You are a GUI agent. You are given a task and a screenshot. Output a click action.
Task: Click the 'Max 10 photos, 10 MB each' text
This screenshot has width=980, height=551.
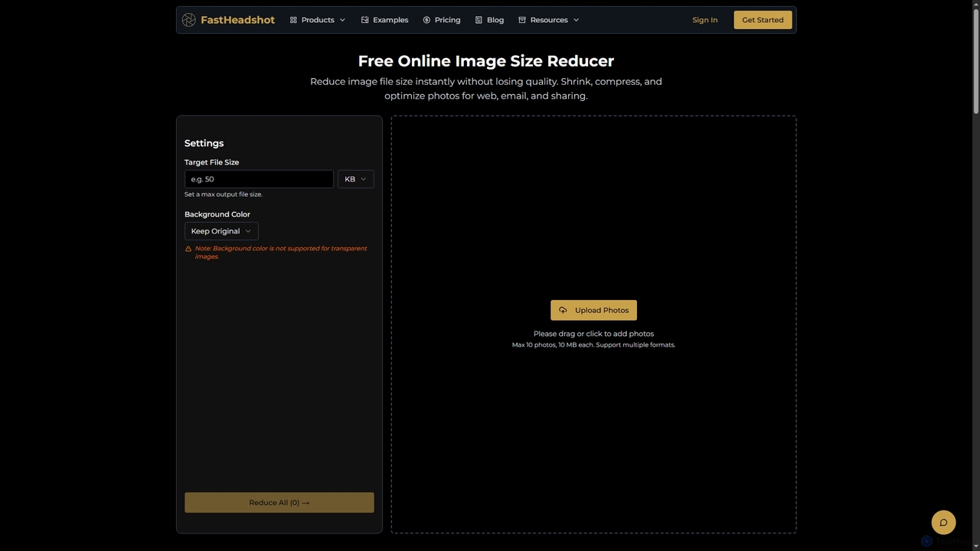point(593,345)
